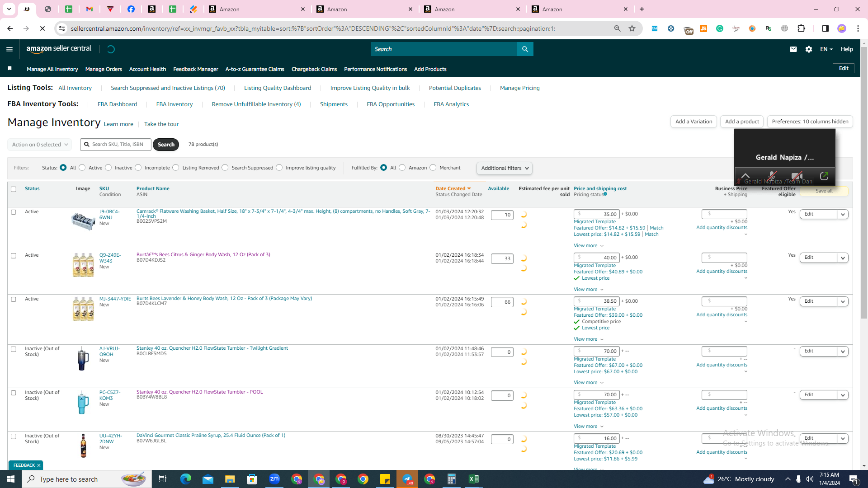Open the Zoom app in taskbar
The width and height of the screenshot is (868, 488).
(274, 479)
